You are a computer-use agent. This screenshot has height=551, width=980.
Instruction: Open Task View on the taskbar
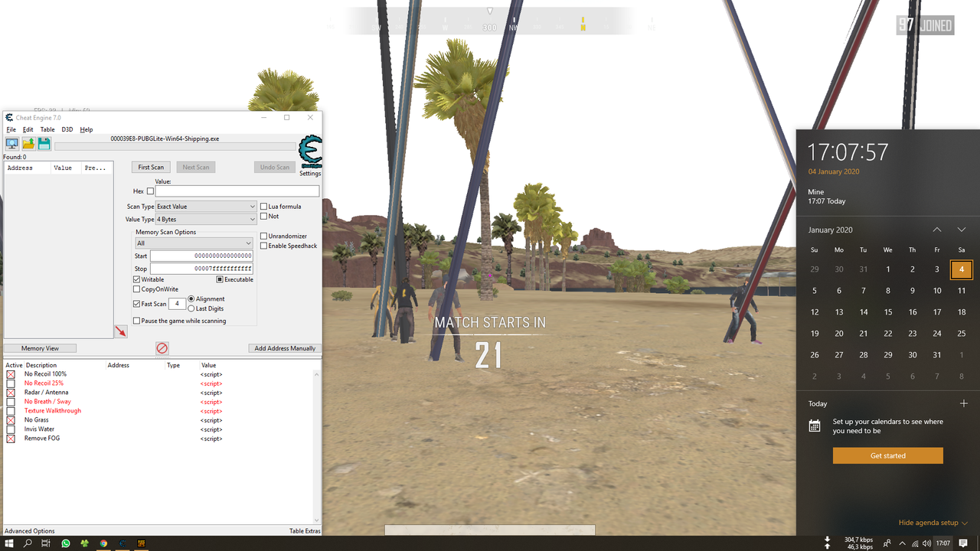pyautogui.click(x=46, y=543)
